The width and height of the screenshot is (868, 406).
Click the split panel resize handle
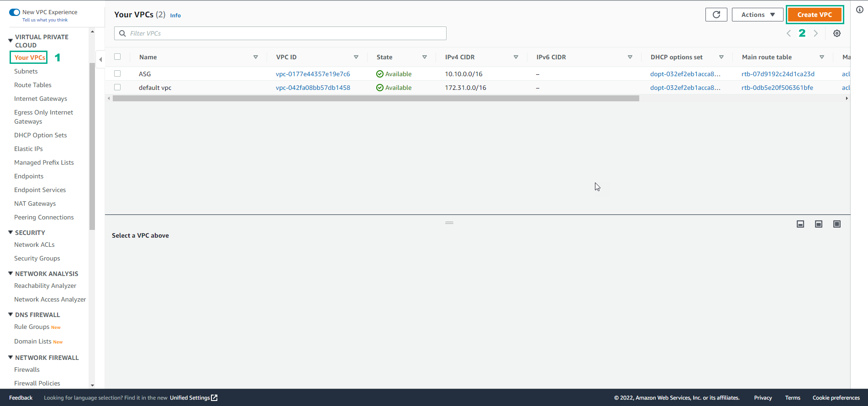[449, 223]
